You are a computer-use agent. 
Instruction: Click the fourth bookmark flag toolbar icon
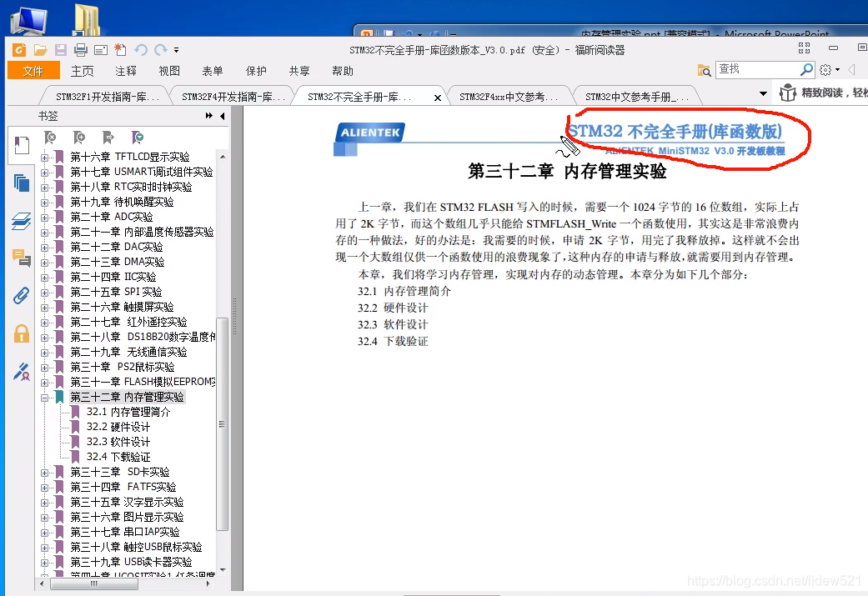(138, 138)
